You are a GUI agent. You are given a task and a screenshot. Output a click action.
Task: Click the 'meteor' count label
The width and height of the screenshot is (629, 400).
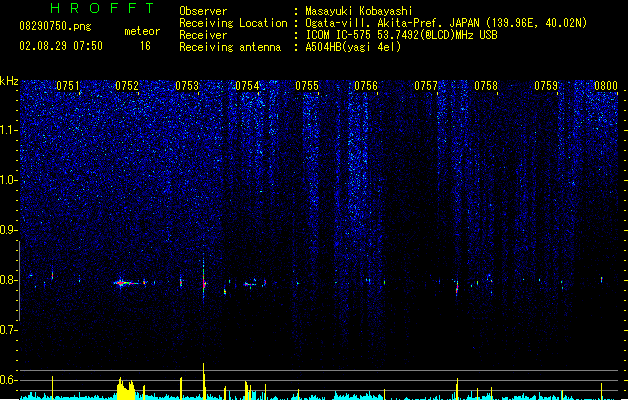[x=142, y=31]
